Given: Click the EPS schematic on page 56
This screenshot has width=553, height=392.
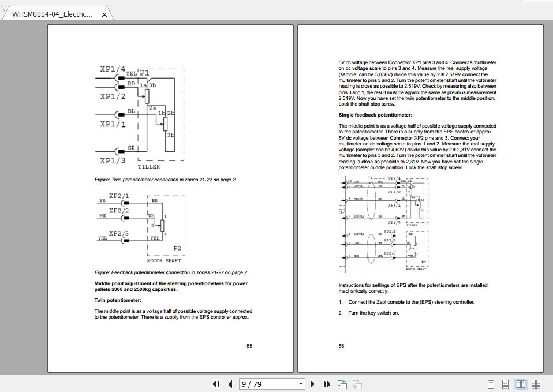Looking at the screenshot, I should coord(387,222).
